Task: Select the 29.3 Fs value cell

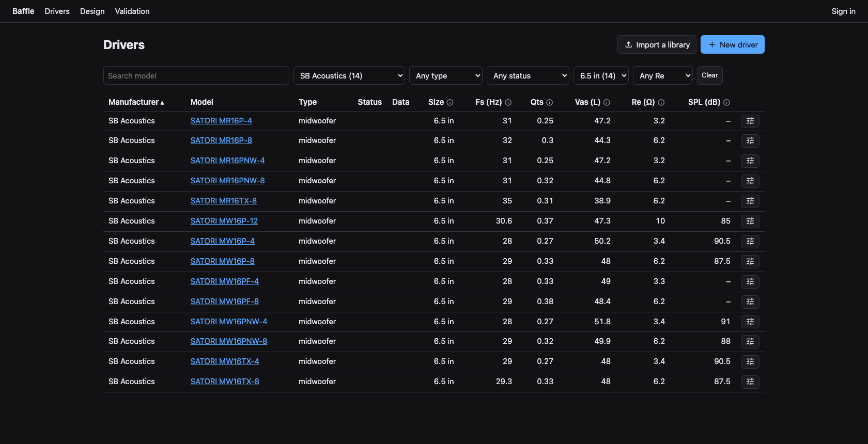Action: 504,382
